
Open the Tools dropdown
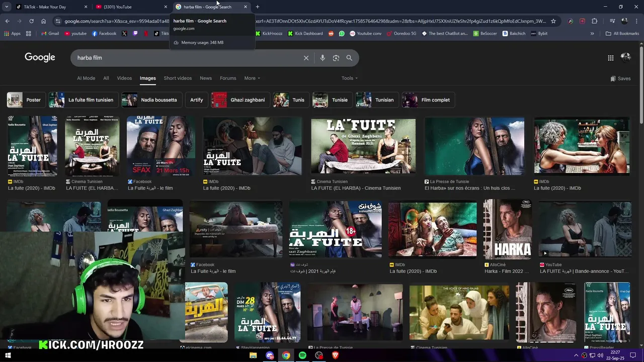pyautogui.click(x=349, y=78)
